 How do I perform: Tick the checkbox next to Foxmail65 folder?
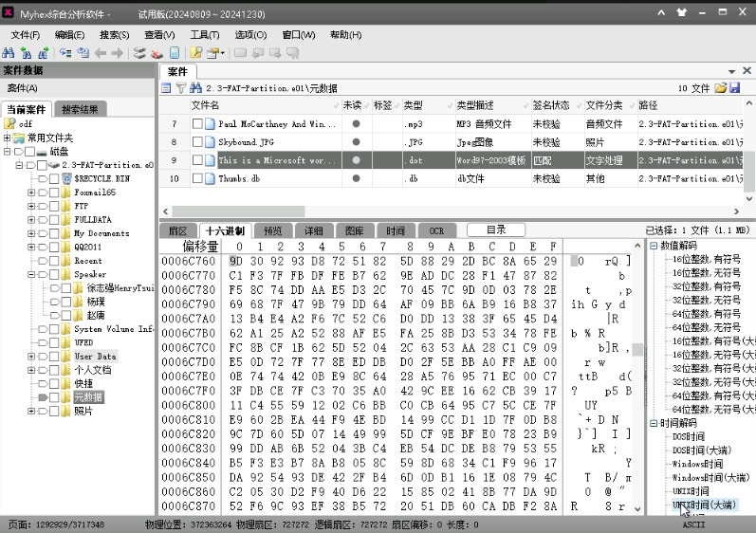(x=54, y=193)
